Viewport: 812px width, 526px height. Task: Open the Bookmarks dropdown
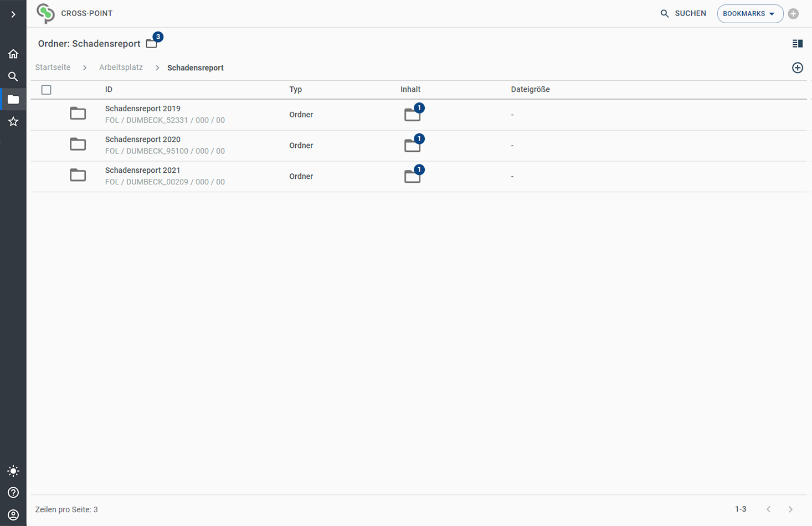(749, 14)
